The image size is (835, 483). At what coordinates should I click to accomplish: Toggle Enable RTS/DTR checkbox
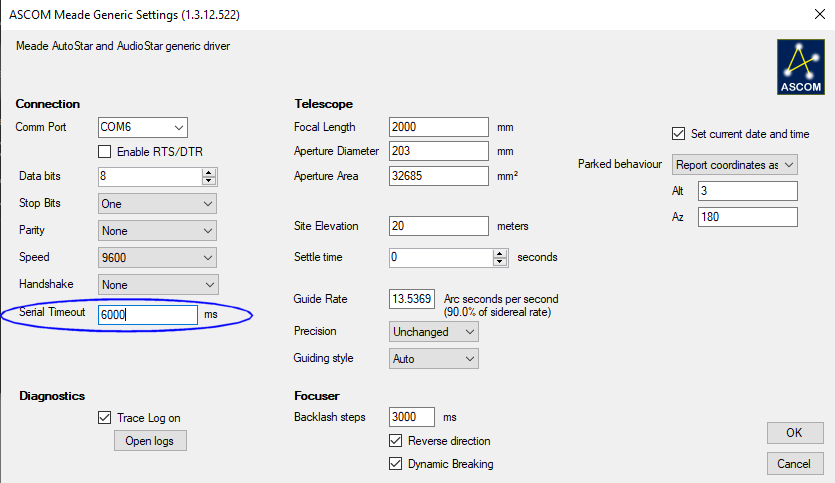click(x=105, y=152)
